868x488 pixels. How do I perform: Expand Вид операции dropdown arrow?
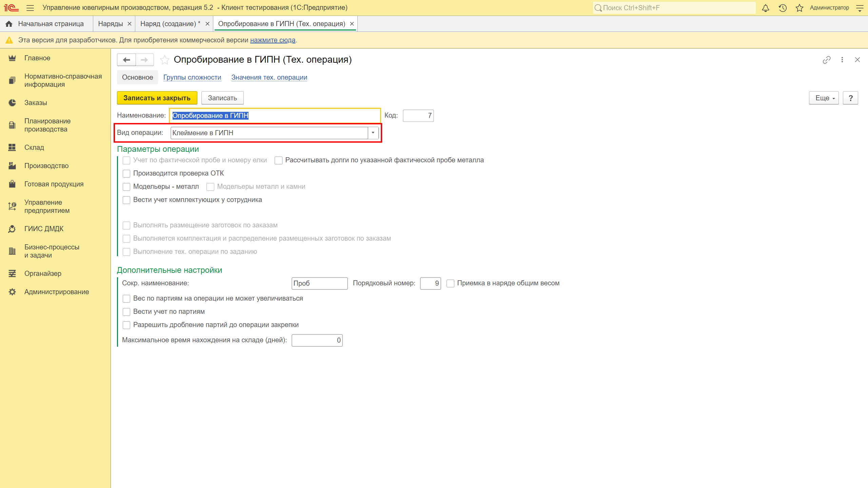pos(373,133)
